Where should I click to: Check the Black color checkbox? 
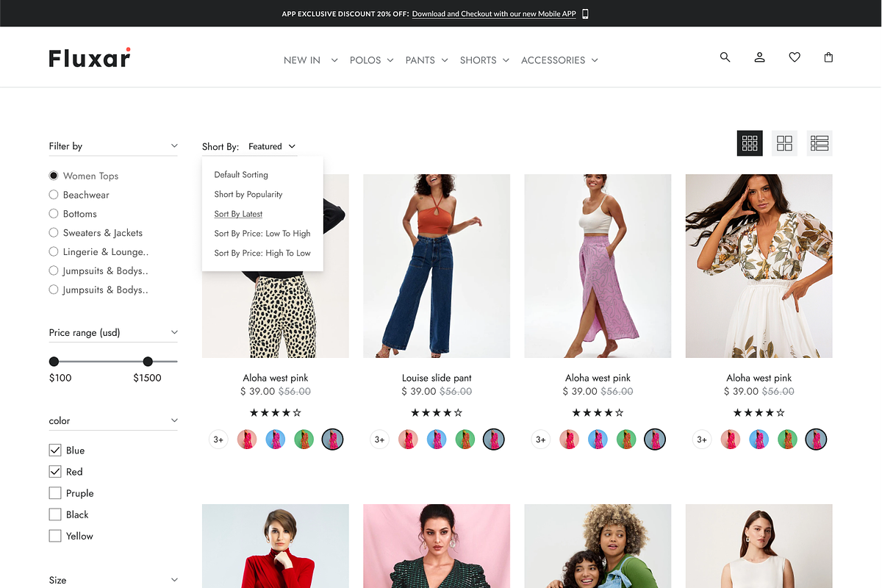coord(55,514)
